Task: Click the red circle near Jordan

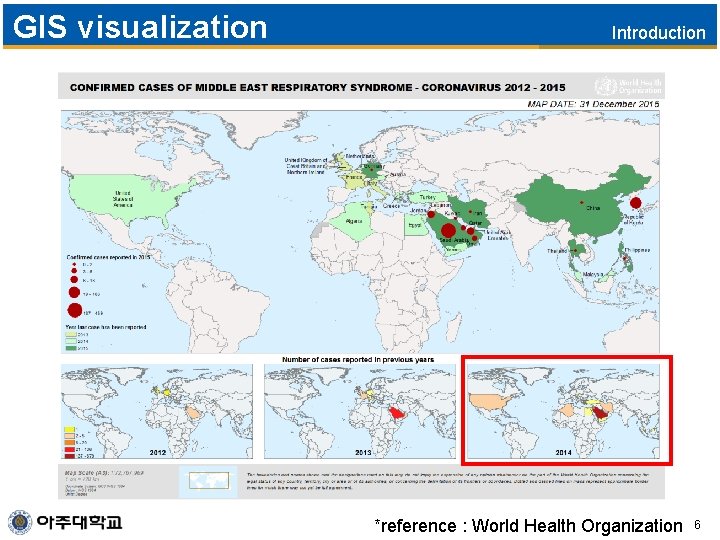Action: point(431,214)
